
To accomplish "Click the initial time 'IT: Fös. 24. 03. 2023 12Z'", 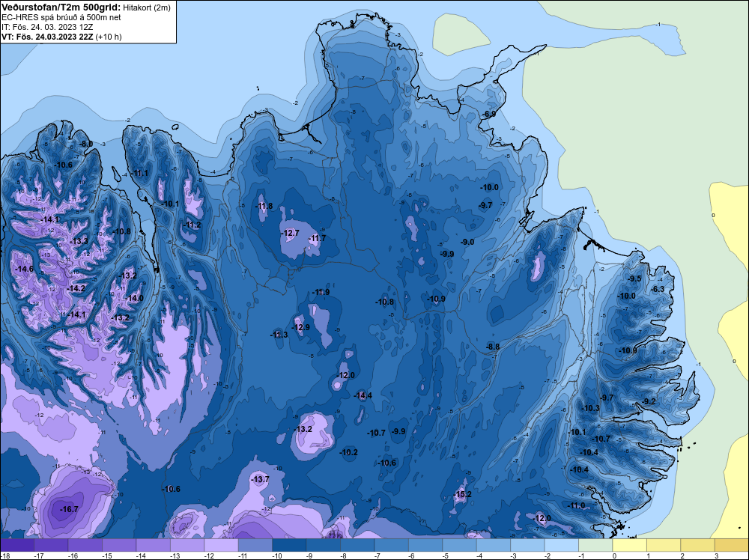I will [47, 27].
